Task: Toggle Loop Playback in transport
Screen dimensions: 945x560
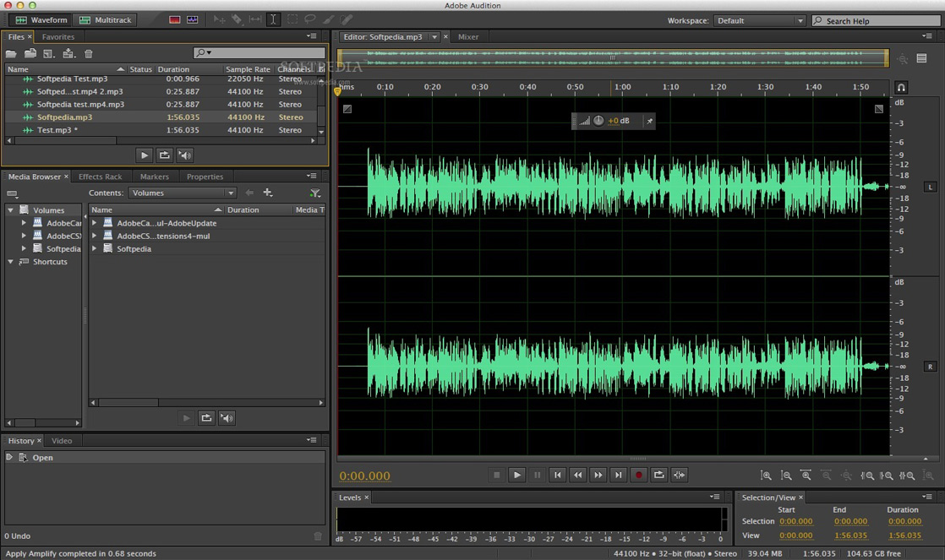Action: click(x=659, y=475)
